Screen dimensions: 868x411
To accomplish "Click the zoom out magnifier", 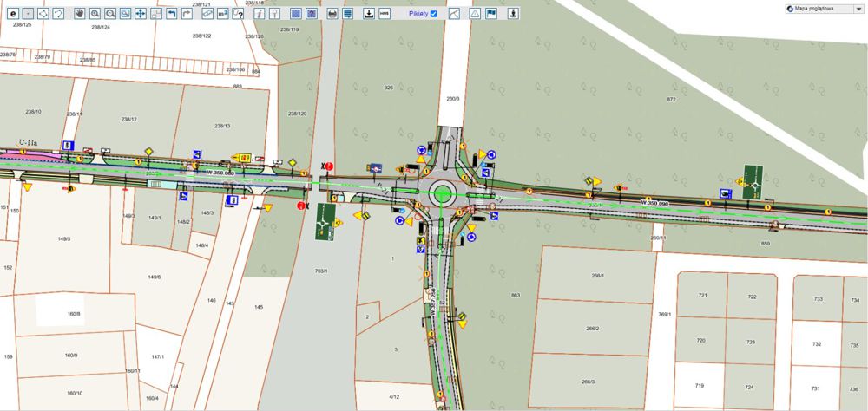I will [x=110, y=14].
